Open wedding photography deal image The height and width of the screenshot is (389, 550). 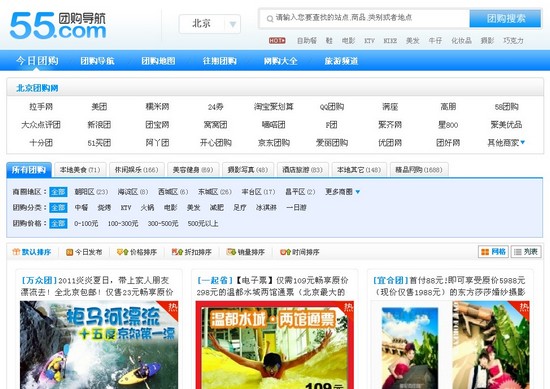point(450,345)
